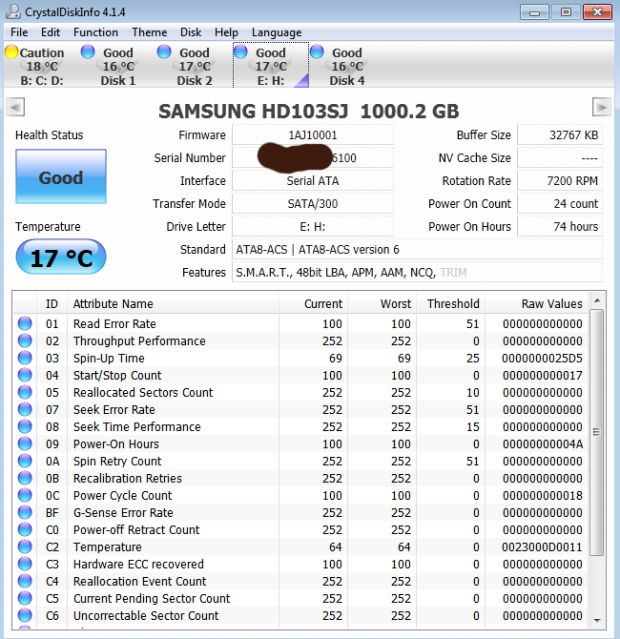Viewport: 620px width, 639px height.
Task: Click the Threshold column header
Action: [450, 303]
